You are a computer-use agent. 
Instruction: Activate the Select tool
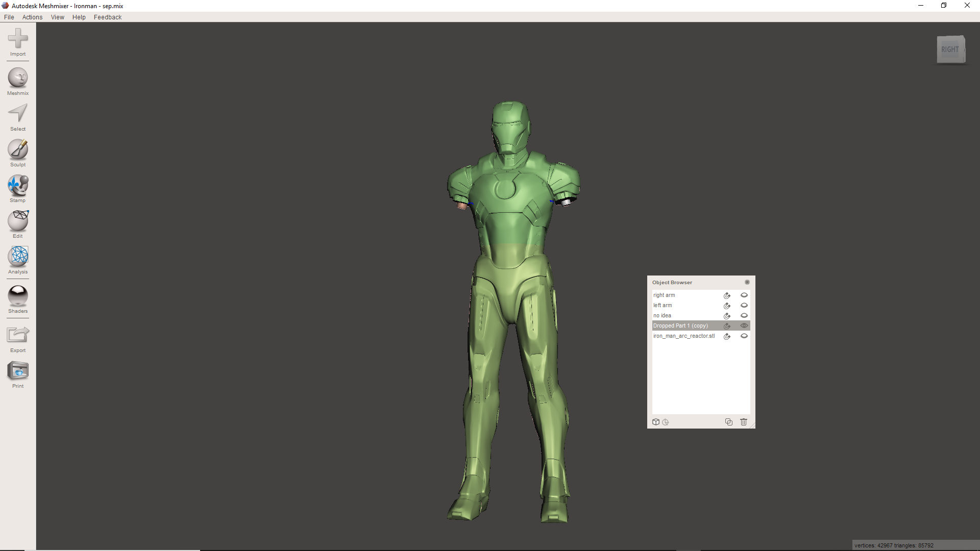coord(18,114)
